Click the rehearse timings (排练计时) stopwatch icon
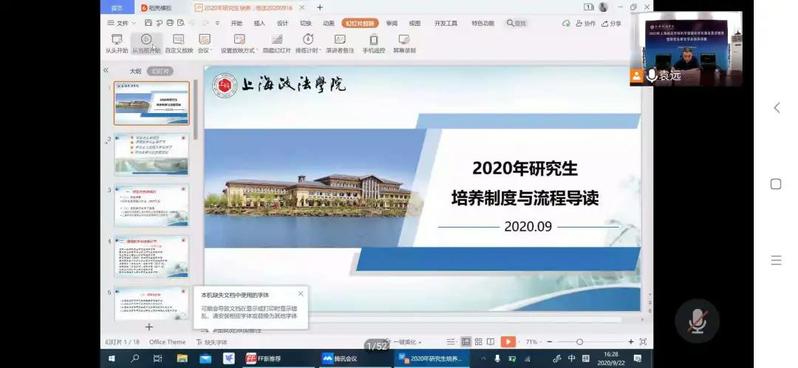Screen dimensions: 798x368 308,39
